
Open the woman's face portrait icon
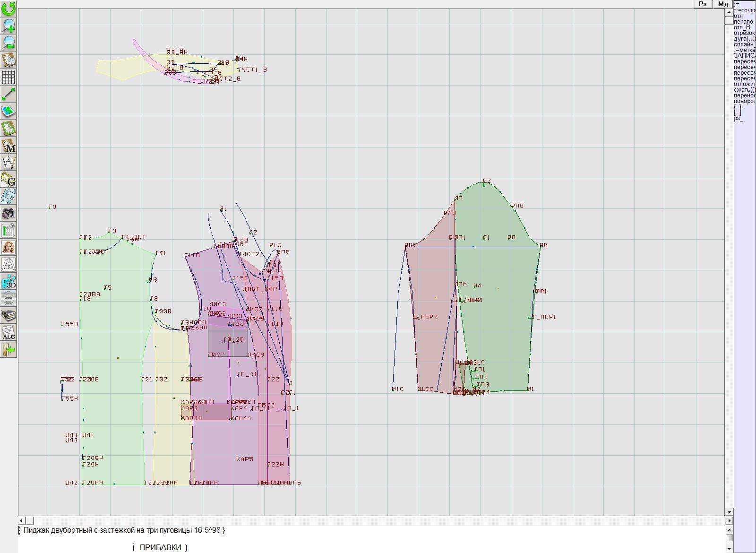click(9, 247)
